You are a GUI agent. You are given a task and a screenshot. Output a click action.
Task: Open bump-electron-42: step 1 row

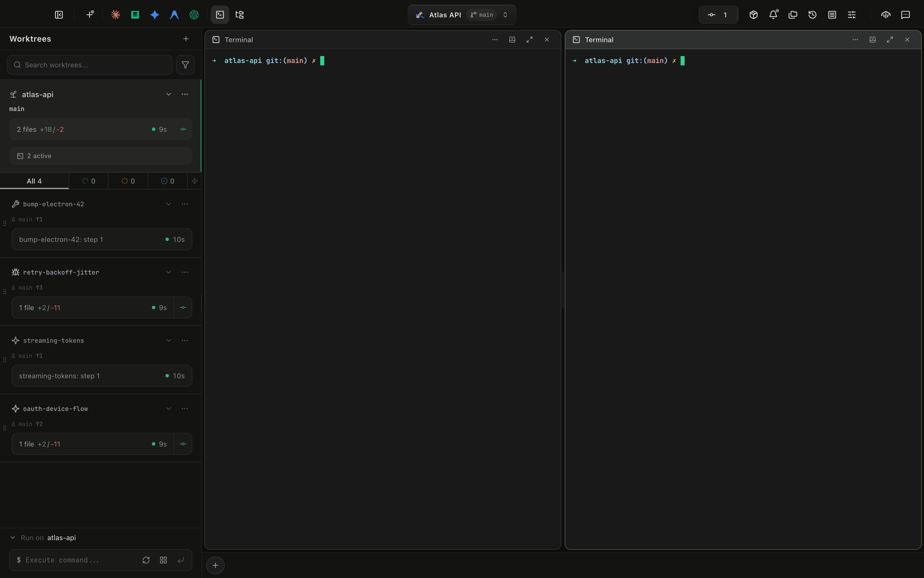coord(102,239)
